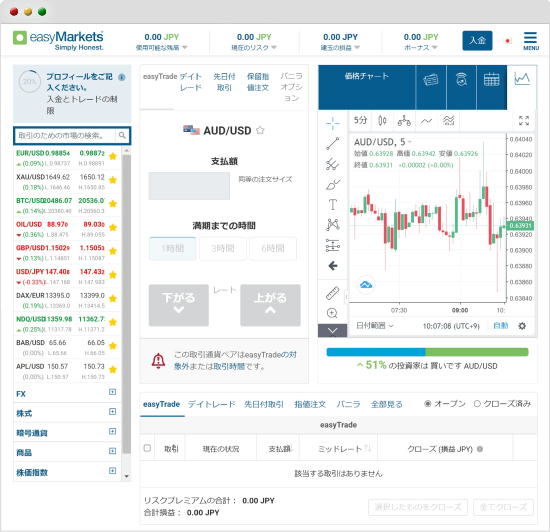Expand the FX market category
The height and width of the screenshot is (532, 550).
tap(112, 392)
